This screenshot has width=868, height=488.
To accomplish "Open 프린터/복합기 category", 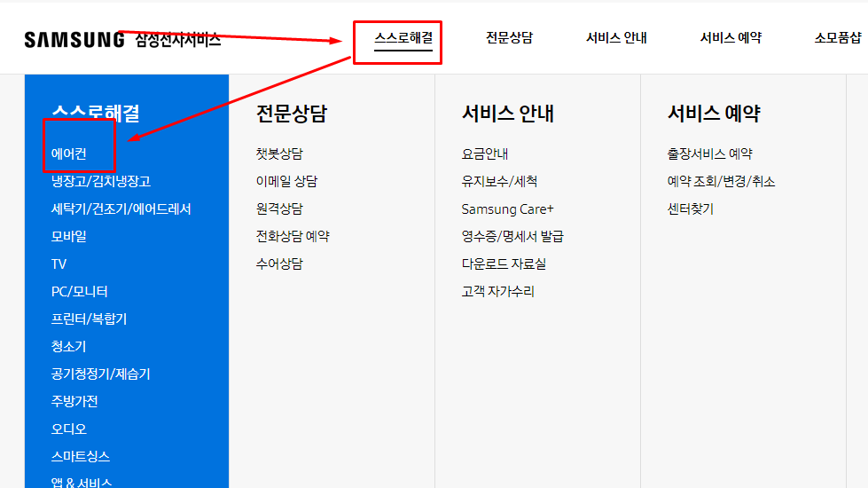I will pyautogui.click(x=89, y=319).
